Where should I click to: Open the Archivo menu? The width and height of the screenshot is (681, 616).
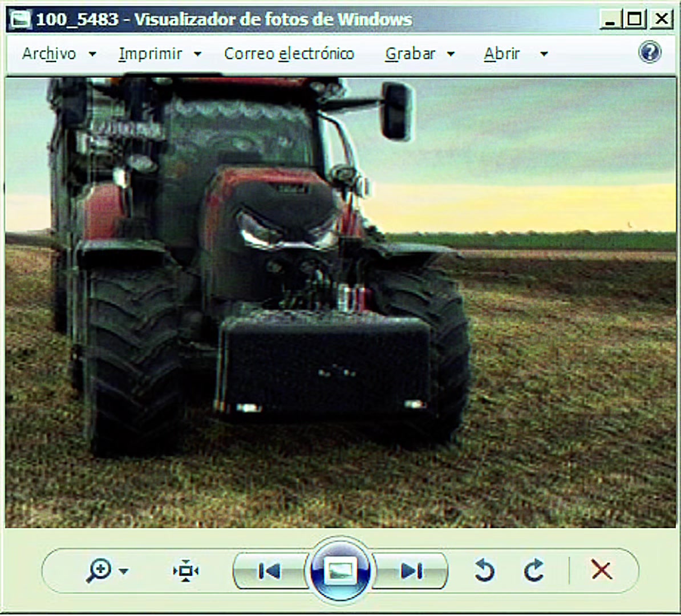[48, 54]
